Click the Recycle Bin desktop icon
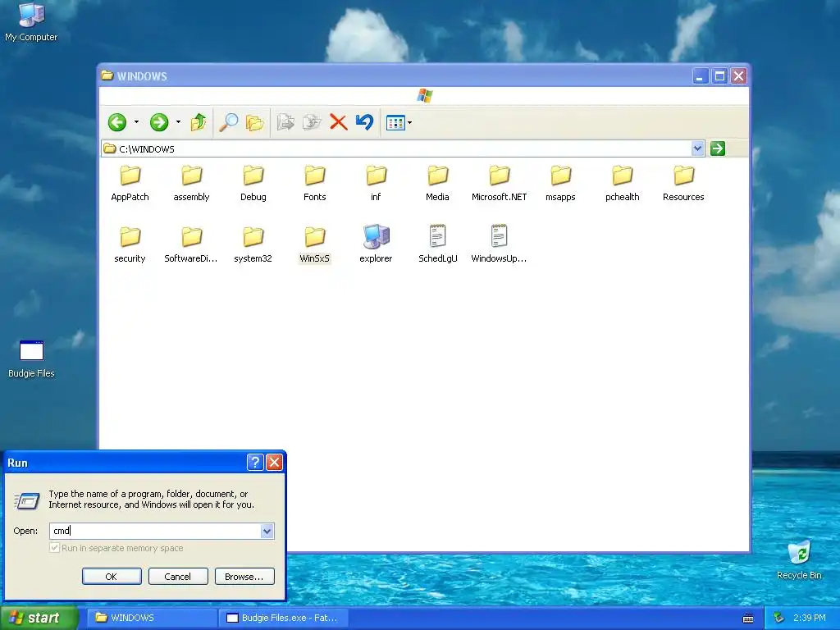 (799, 560)
